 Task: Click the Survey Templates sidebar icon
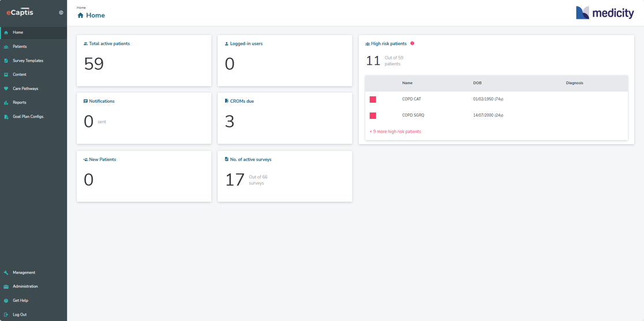pos(6,61)
